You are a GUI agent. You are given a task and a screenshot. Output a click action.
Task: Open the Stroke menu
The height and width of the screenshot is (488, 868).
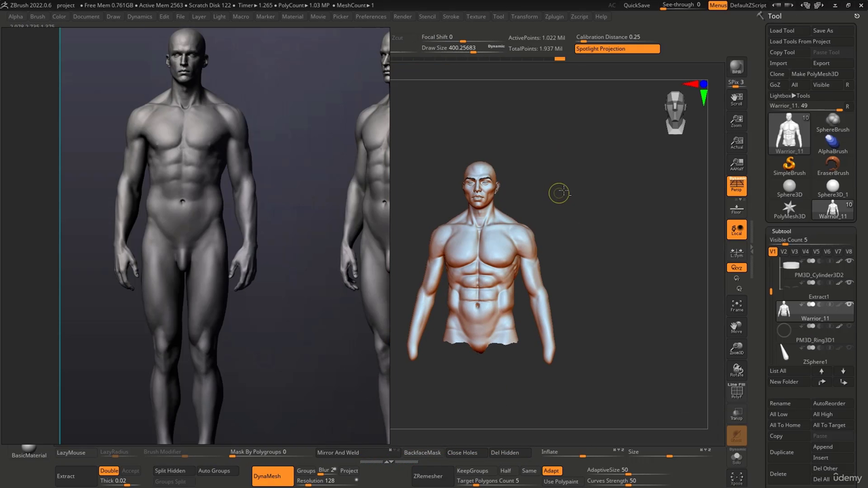click(451, 16)
